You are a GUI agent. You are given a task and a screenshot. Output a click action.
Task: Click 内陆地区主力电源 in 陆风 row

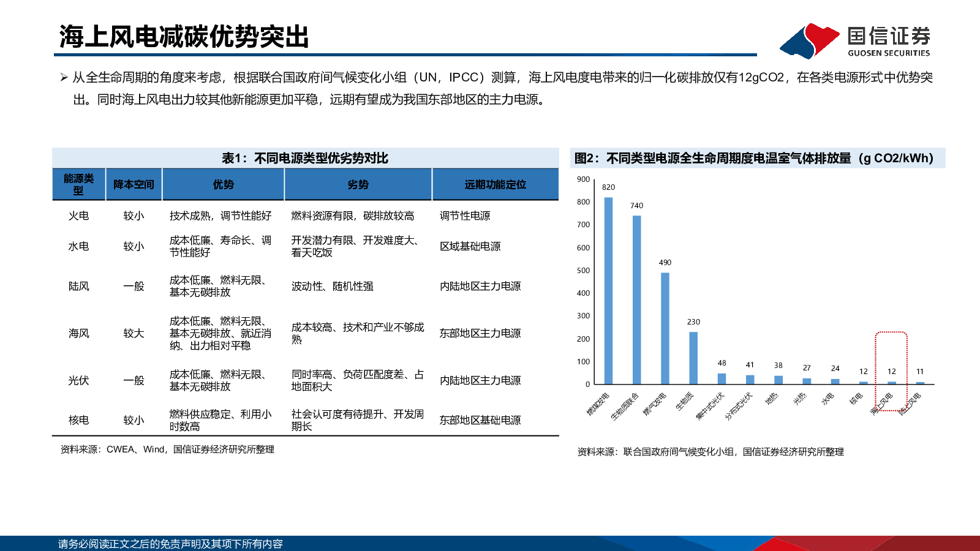(480, 286)
